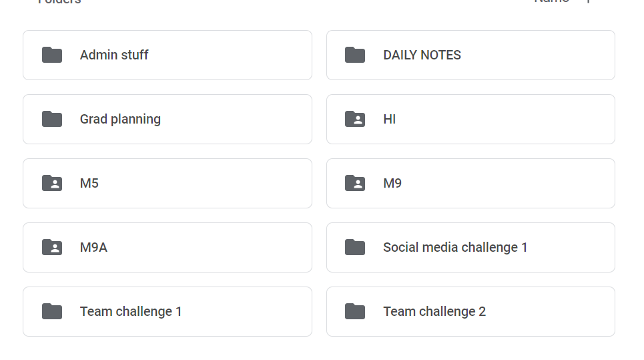
Task: Click the shared folder icon for HI
Action: (355, 119)
